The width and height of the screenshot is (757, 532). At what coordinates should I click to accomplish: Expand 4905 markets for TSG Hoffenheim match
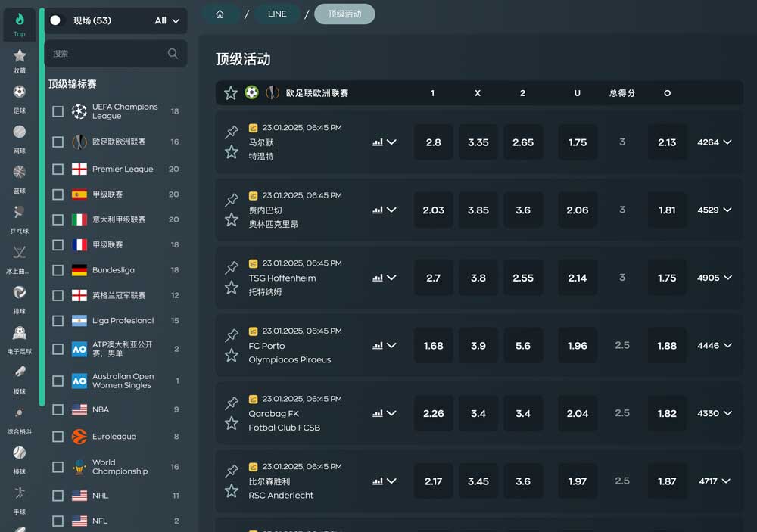click(x=715, y=278)
